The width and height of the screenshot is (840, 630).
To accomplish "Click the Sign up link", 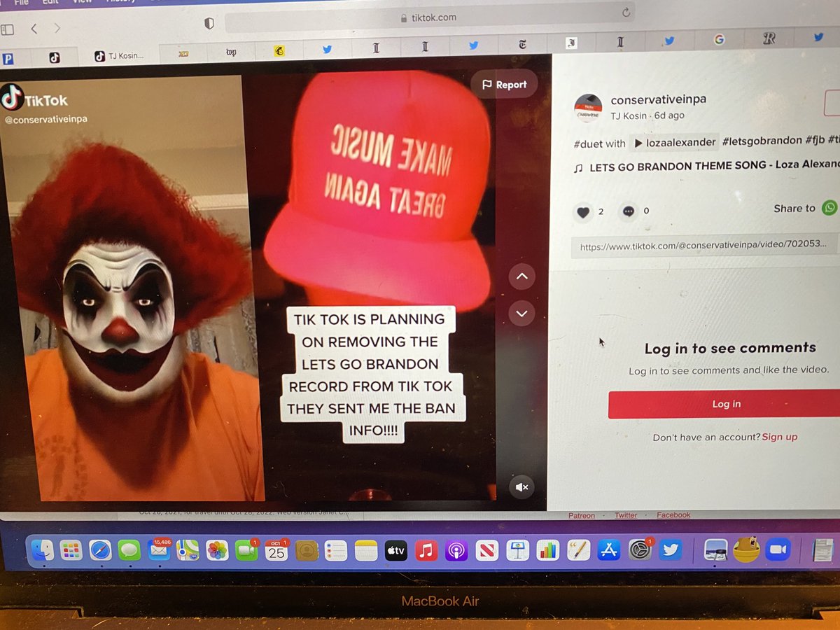I will pyautogui.click(x=779, y=437).
